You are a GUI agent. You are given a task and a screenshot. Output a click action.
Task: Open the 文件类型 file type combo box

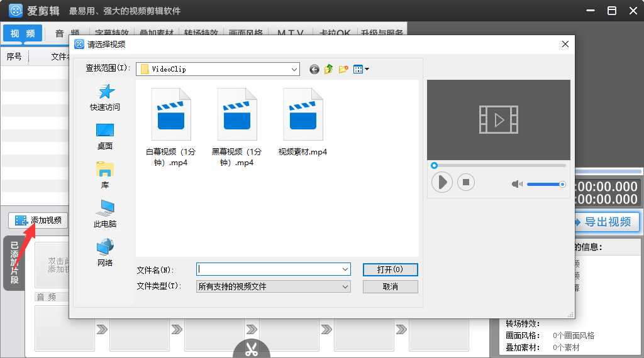[274, 286]
